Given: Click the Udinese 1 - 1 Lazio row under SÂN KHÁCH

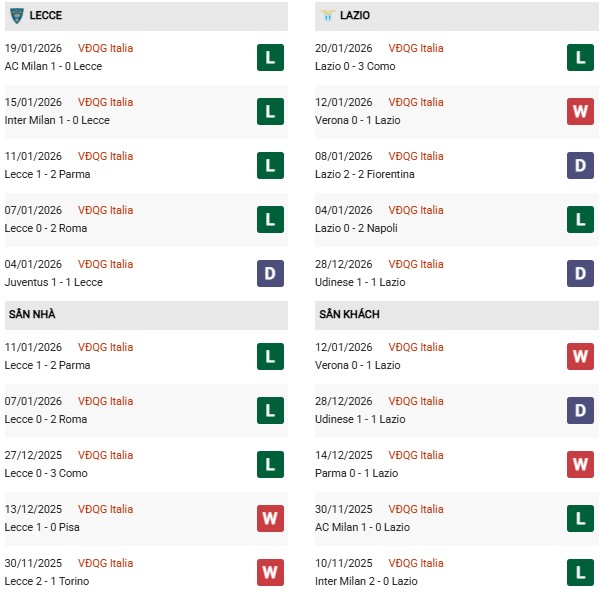Looking at the screenshot, I should [x=362, y=419].
